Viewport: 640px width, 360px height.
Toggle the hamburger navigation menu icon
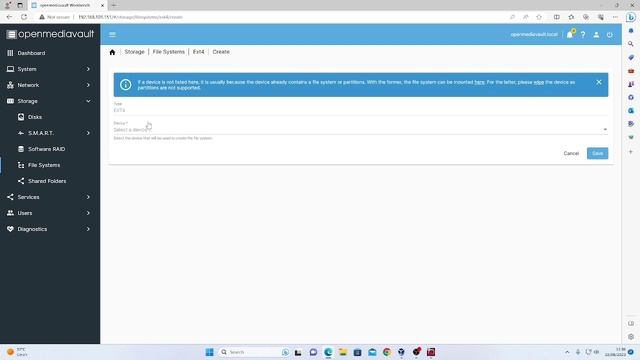point(112,35)
